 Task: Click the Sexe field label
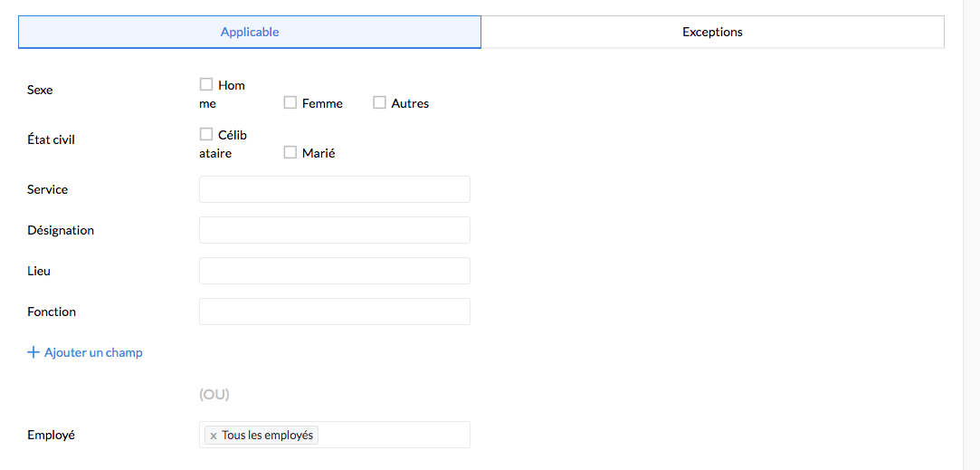point(41,90)
